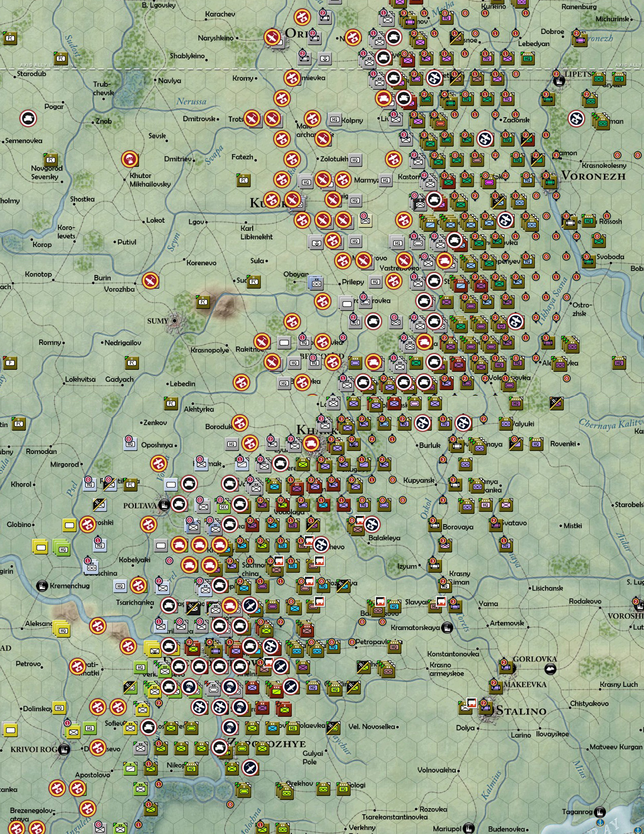Select the HQ counter right of Dolinskaya
The width and height of the screenshot is (644, 834).
[x=59, y=708]
